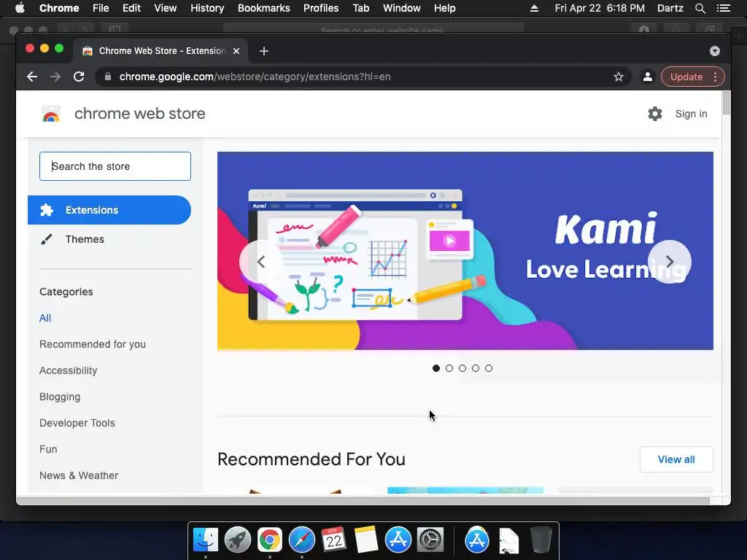Close the Chrome Web Store tab

point(236,51)
